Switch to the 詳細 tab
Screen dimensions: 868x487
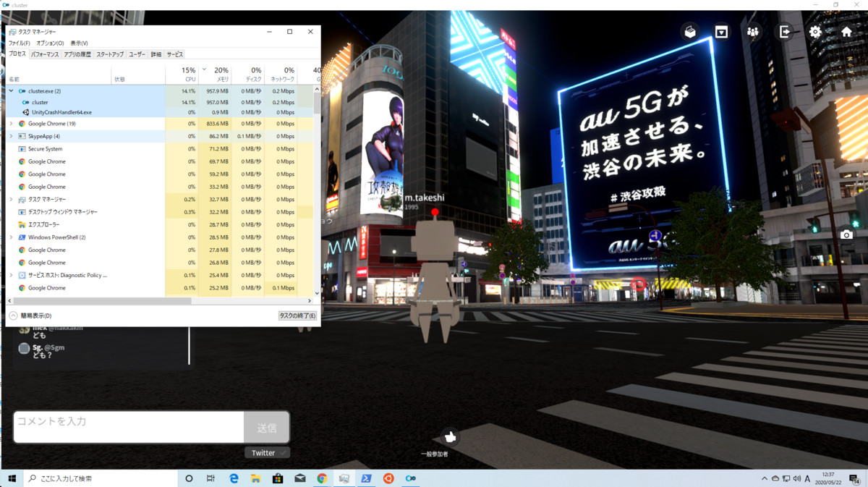pos(156,54)
